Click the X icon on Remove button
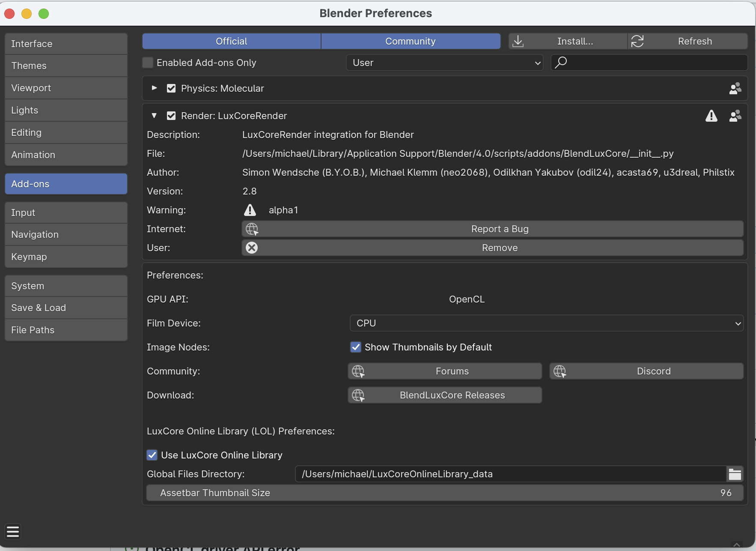This screenshot has height=551, width=756. point(252,248)
